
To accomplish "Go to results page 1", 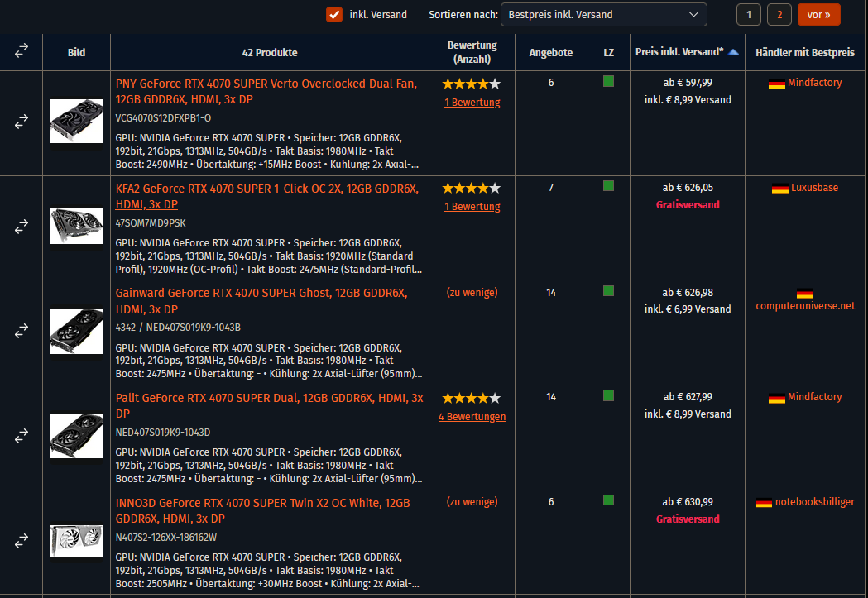I will point(748,14).
